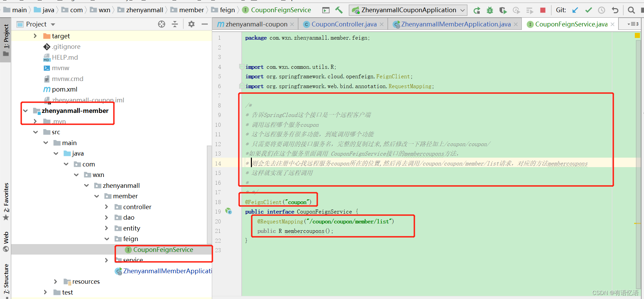Screen dimensions: 644x299
Task: Stop the running application (red square)
Action: point(543,10)
